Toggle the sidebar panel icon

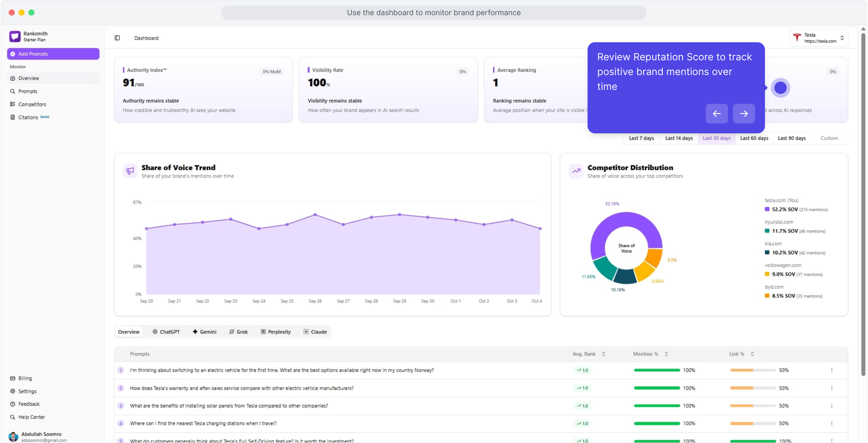tap(117, 38)
